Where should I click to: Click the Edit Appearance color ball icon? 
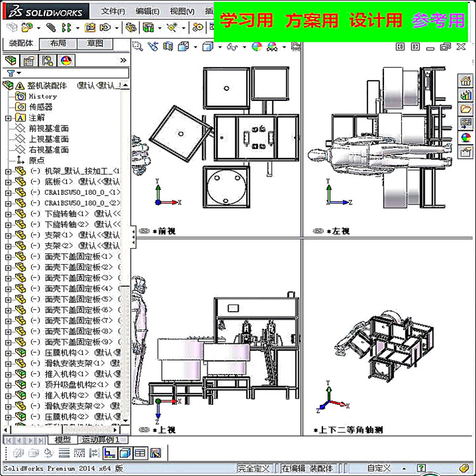[257, 46]
